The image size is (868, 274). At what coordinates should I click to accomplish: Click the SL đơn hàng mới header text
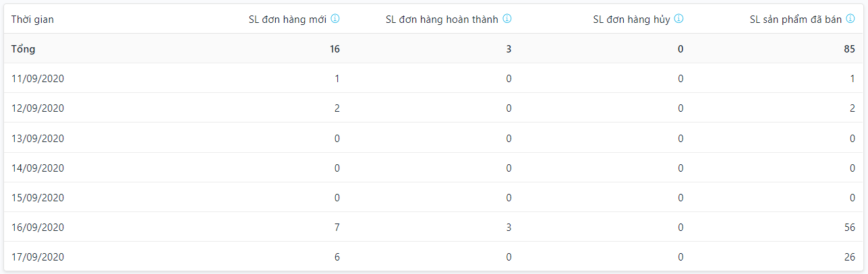[x=287, y=20]
